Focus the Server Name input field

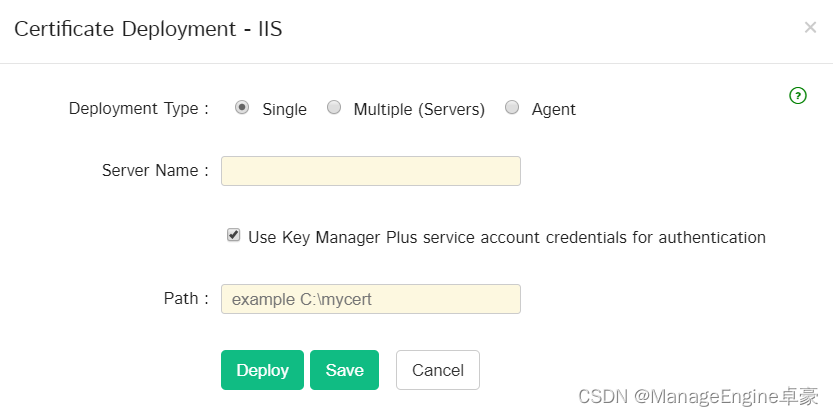coord(371,171)
